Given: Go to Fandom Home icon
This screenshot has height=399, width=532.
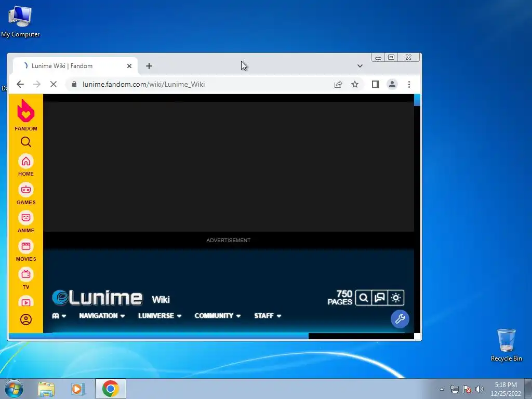Looking at the screenshot, I should 26,162.
